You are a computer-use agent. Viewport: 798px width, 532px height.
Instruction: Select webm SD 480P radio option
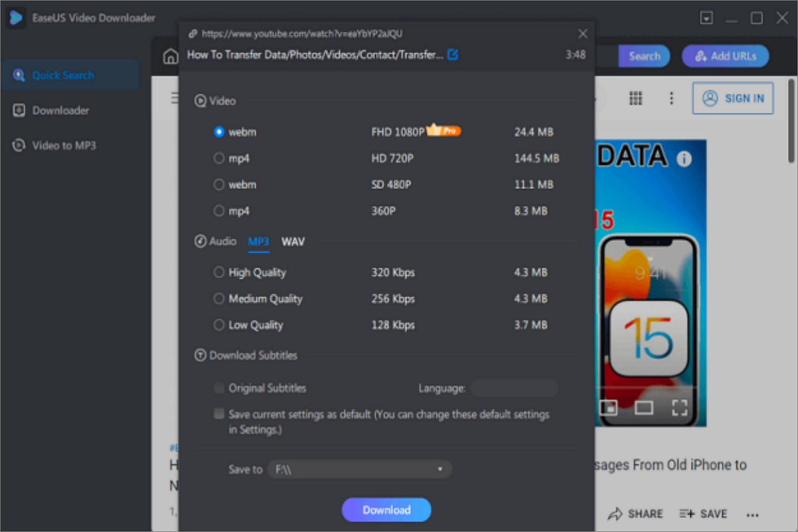coord(219,184)
